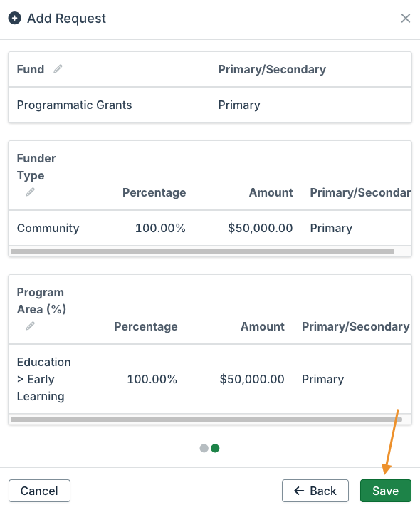Select the Education > Early Learning row
This screenshot has height=510, width=420.
(210, 379)
